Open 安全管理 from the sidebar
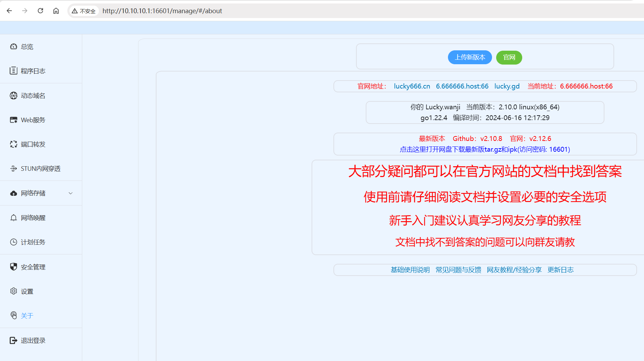 tap(41, 267)
